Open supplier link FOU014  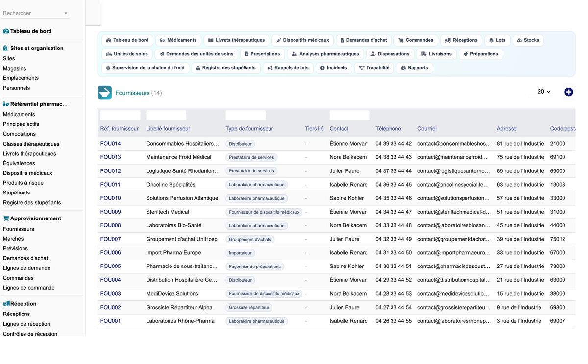(x=110, y=144)
